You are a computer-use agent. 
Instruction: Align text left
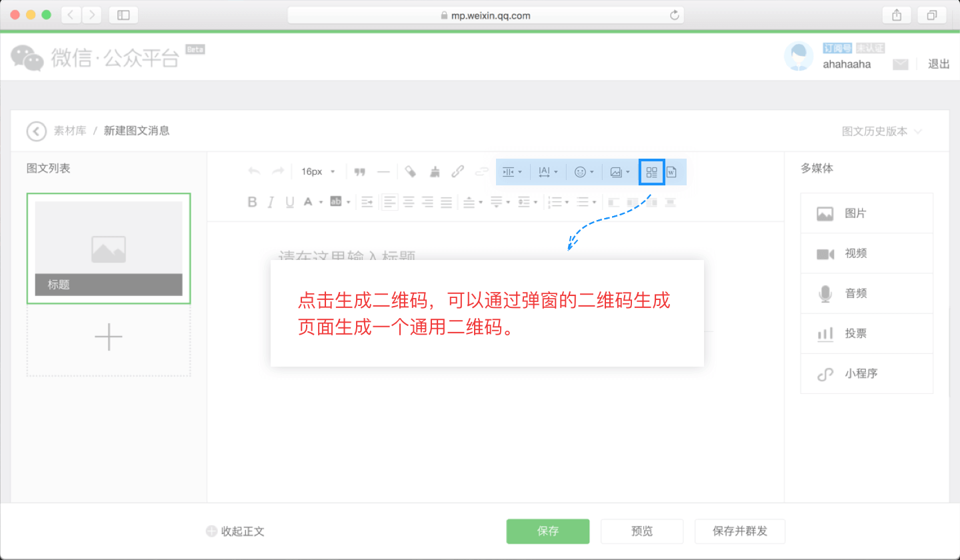390,201
